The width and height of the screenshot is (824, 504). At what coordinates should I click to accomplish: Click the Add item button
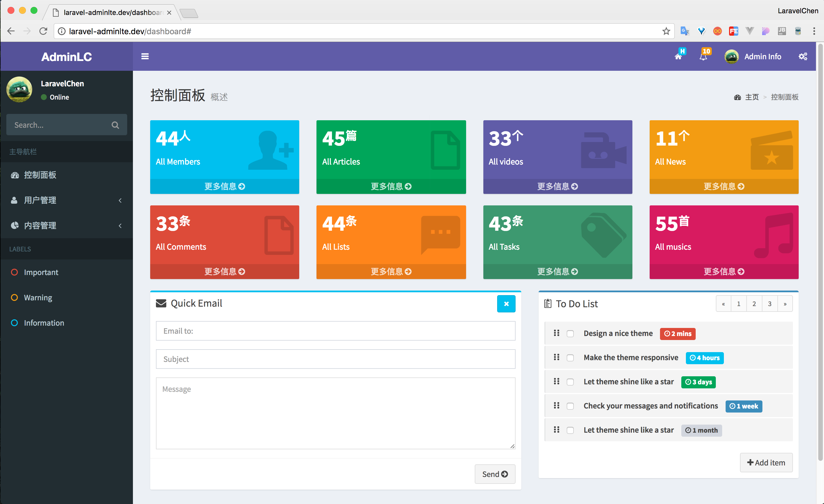766,463
